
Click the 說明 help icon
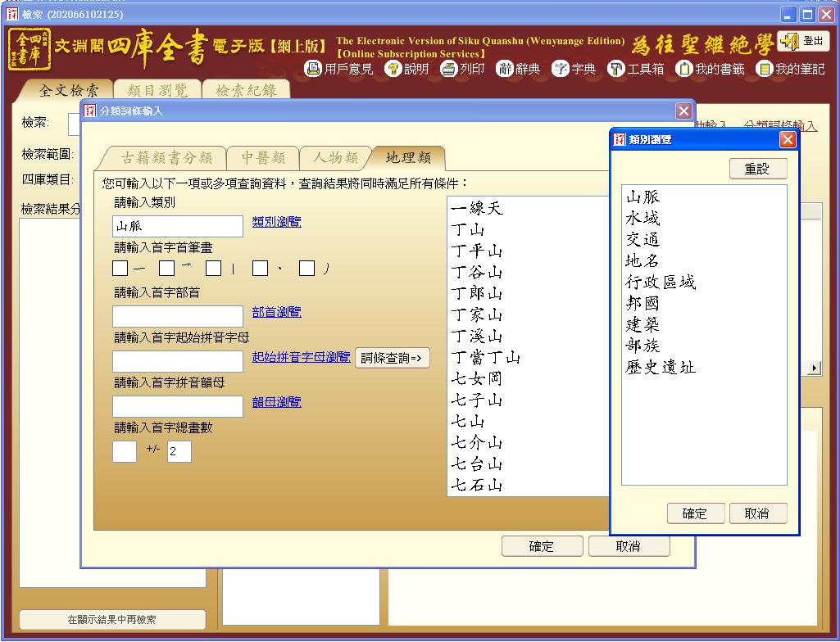[x=393, y=70]
